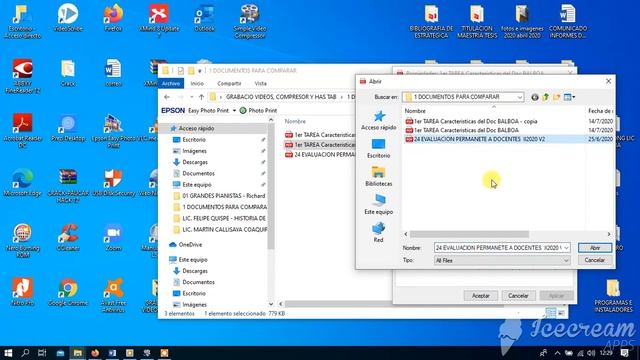Select '24 EVALUACION PERMANETE A DOCENTES II2020 V2' in Abrir

pyautogui.click(x=475, y=139)
